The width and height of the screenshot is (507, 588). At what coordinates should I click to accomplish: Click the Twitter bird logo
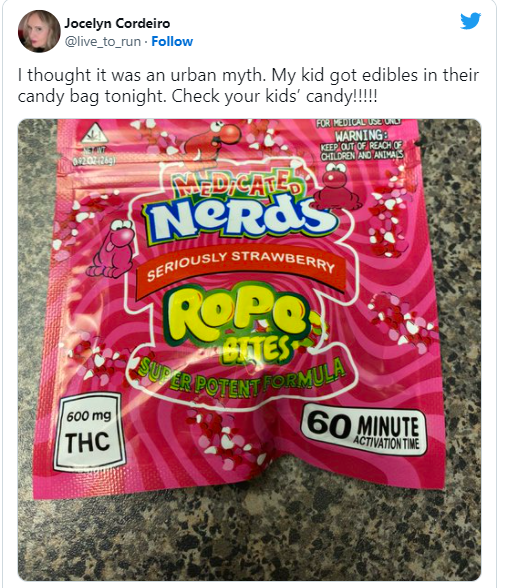pos(471,21)
